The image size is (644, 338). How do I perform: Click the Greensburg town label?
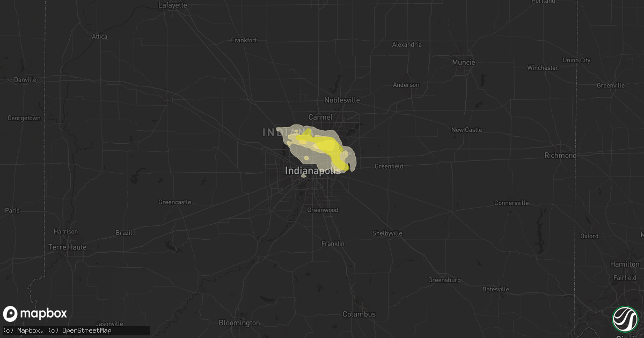444,280
